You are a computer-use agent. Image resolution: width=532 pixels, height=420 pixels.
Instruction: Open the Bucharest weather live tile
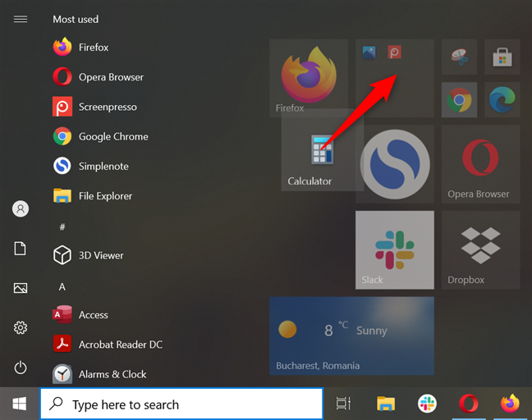coord(352,336)
